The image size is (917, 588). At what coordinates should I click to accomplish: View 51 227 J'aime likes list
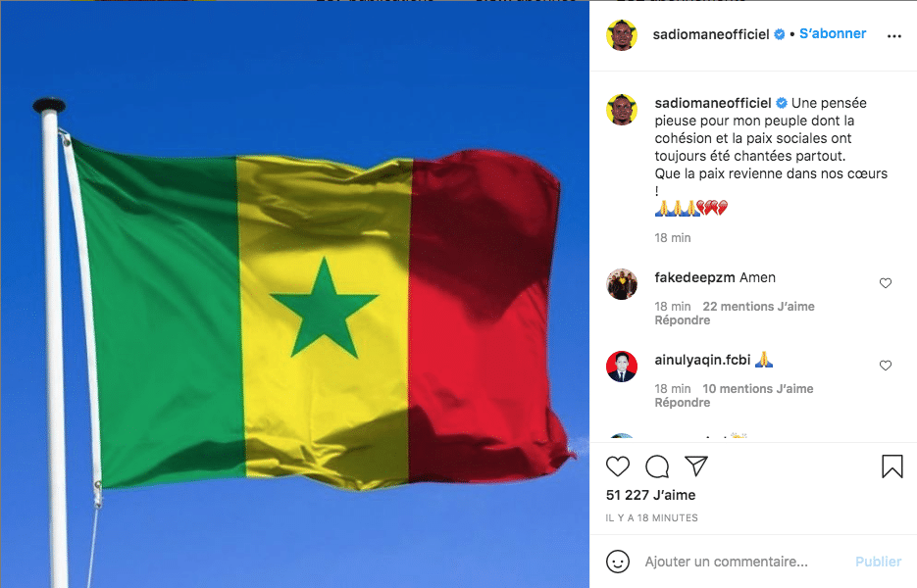651,495
